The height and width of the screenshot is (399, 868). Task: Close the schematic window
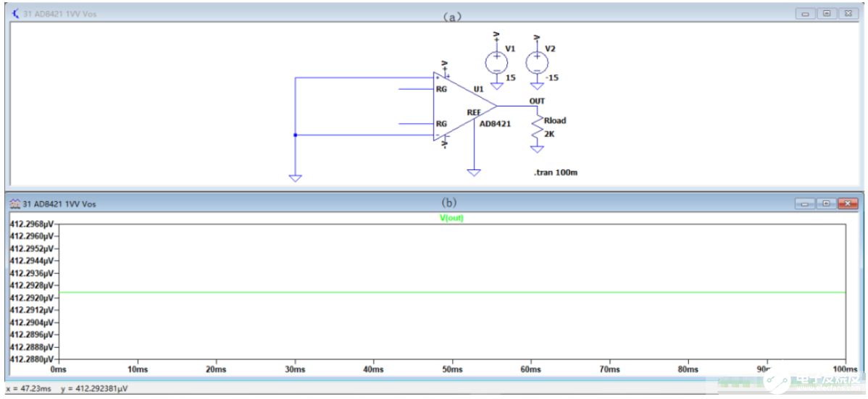[848, 13]
